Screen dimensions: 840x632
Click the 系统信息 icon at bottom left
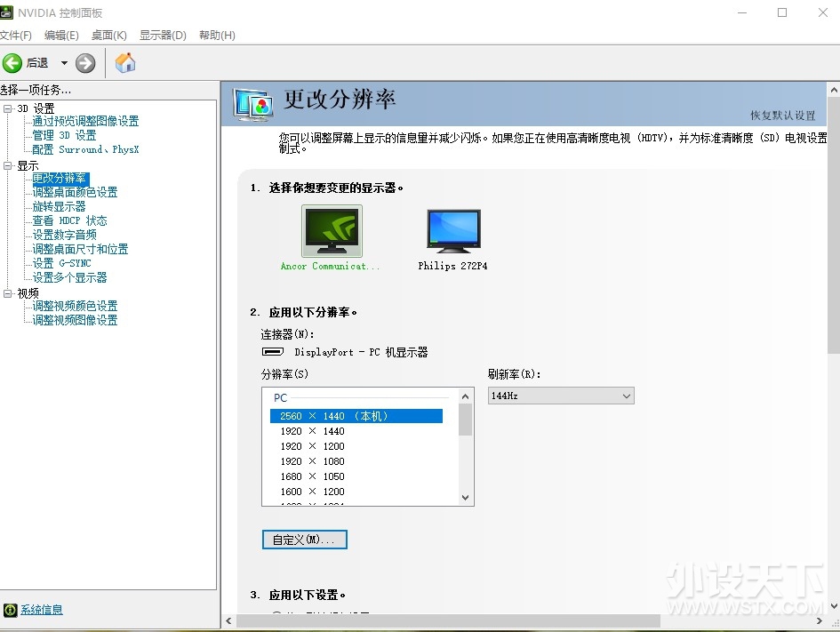pos(10,610)
